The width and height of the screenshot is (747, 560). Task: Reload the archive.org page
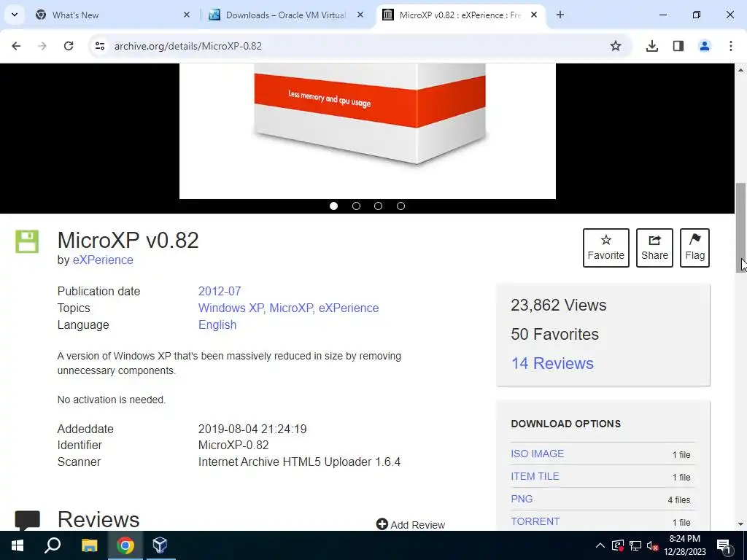[69, 46]
